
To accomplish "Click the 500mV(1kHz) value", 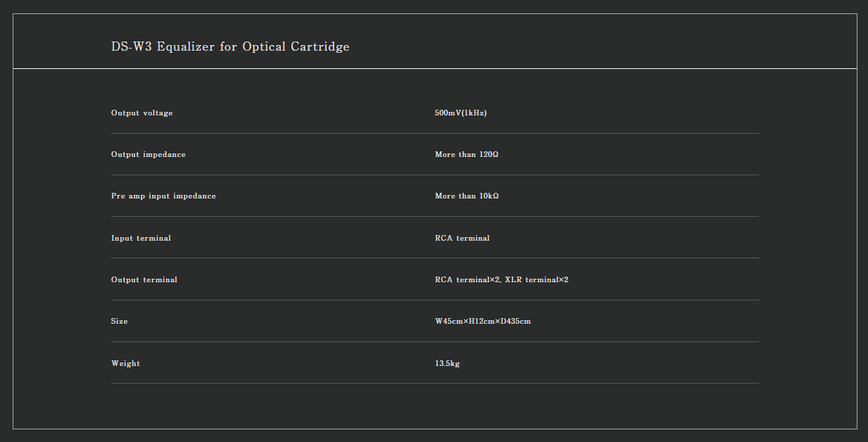I will point(461,113).
